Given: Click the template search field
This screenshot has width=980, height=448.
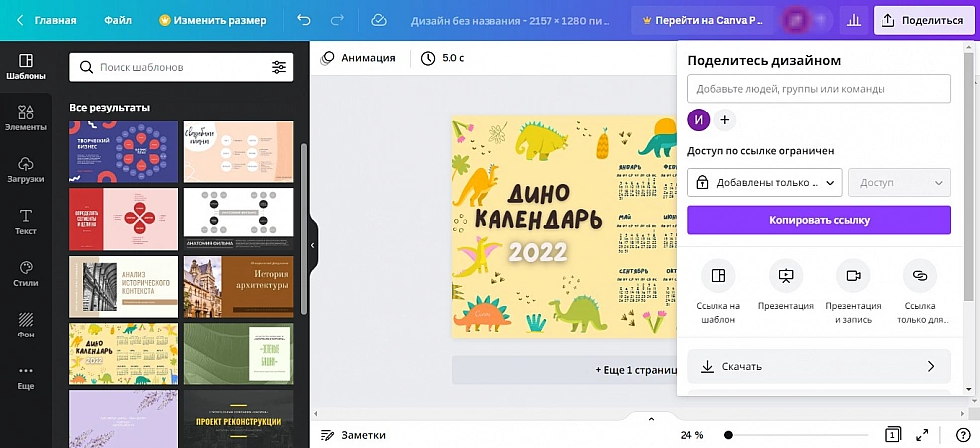Looking at the screenshot, I should tap(181, 67).
